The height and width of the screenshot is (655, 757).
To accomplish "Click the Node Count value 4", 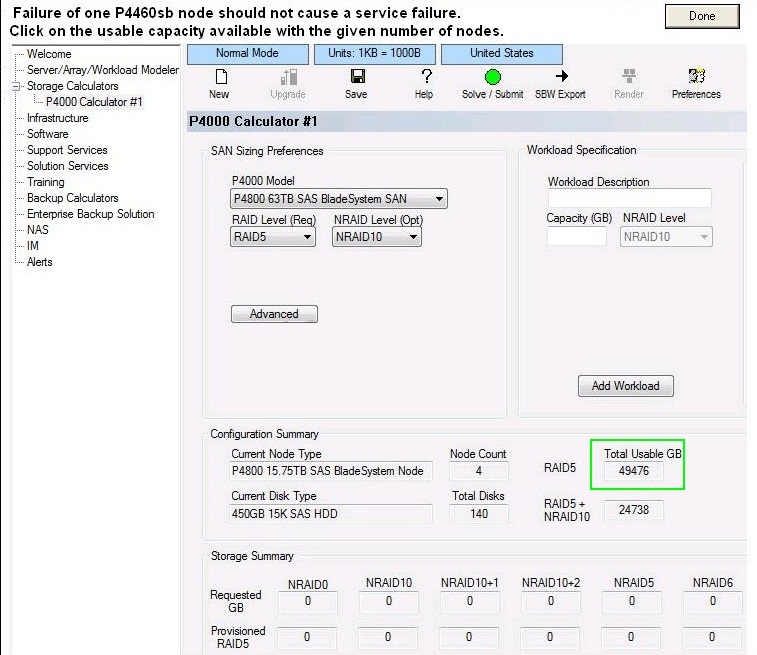I will click(x=478, y=471).
